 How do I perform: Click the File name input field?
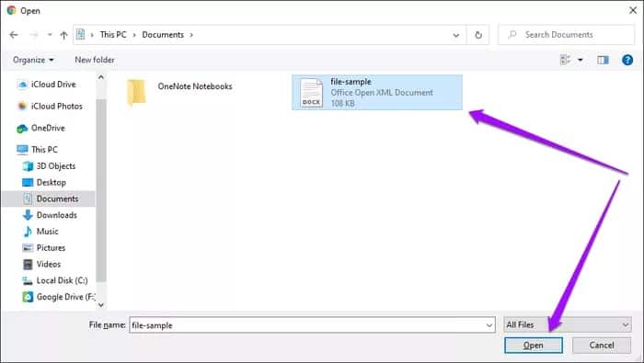tap(306, 325)
